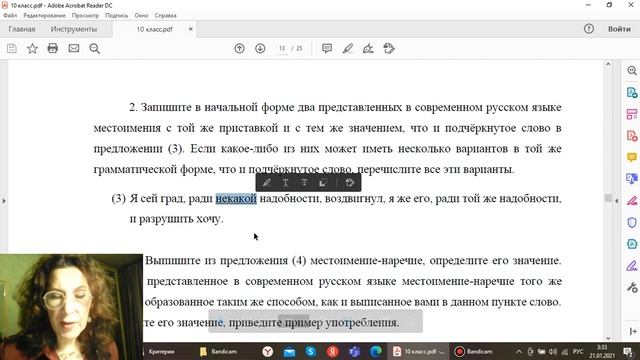Click the save file icon

click(x=12, y=49)
